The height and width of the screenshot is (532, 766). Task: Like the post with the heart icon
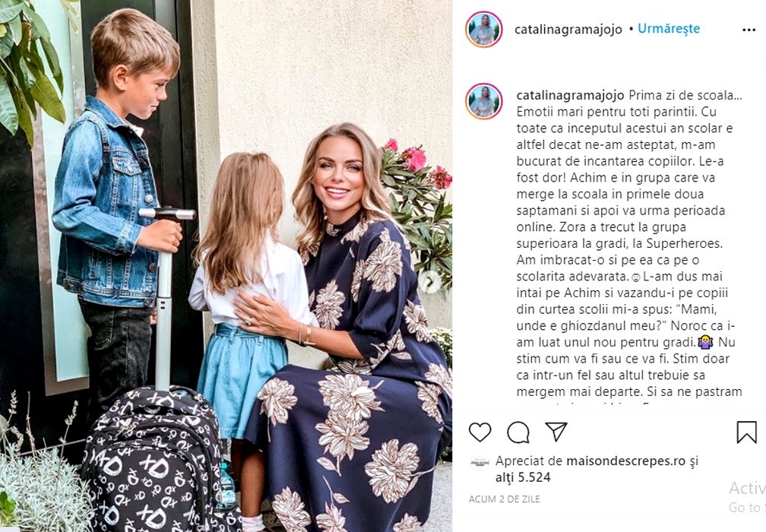coord(480,432)
